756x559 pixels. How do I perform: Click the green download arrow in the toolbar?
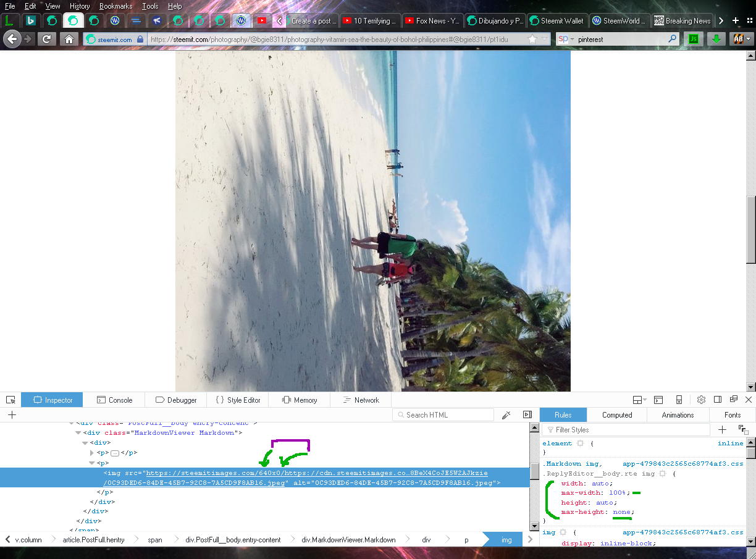click(716, 38)
